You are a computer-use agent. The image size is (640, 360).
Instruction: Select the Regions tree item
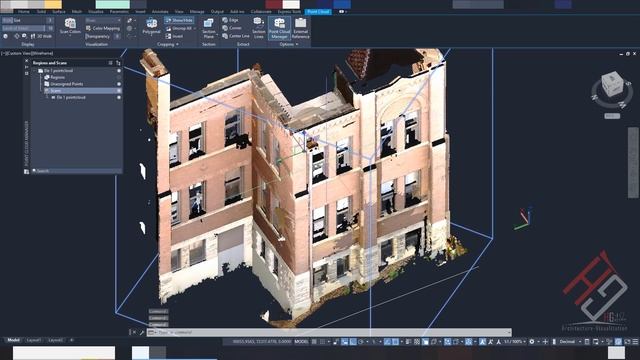point(58,77)
